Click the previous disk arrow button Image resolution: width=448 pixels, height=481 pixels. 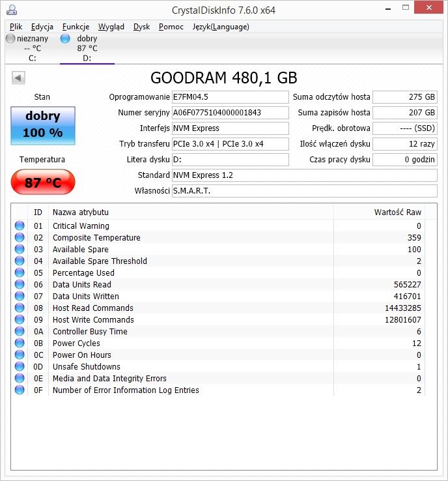coord(18,78)
